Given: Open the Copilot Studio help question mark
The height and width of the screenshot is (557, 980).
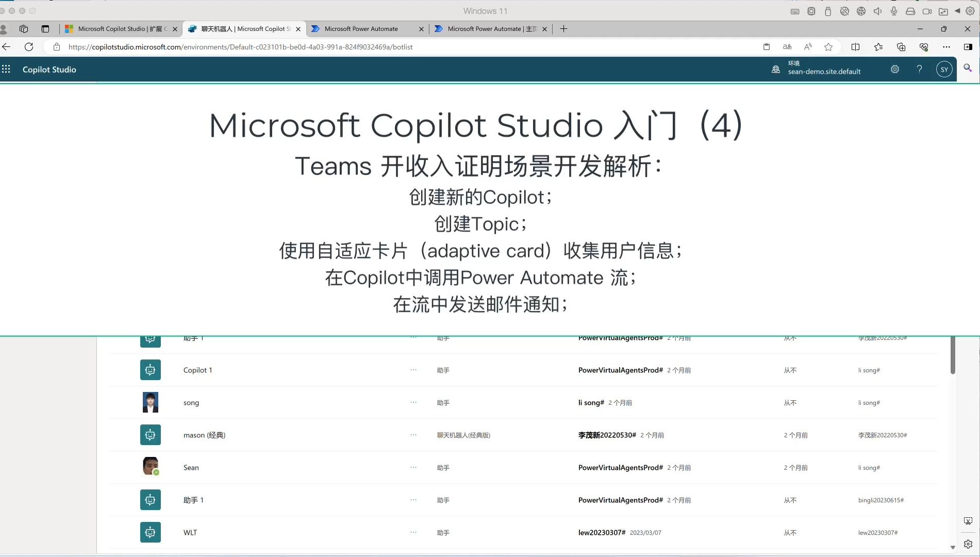Looking at the screenshot, I should (919, 69).
